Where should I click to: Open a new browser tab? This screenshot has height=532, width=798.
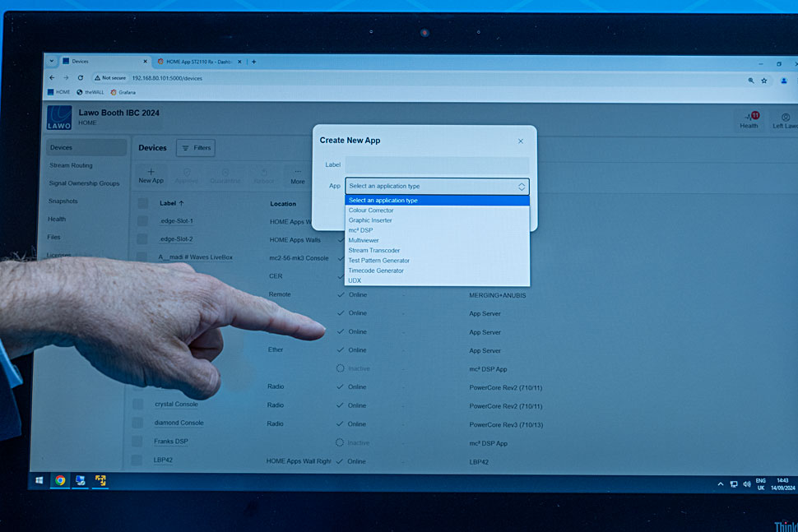253,62
